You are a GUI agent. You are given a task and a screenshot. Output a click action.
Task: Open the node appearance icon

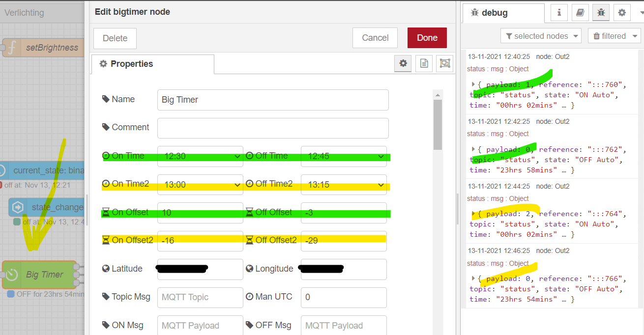[x=445, y=63]
